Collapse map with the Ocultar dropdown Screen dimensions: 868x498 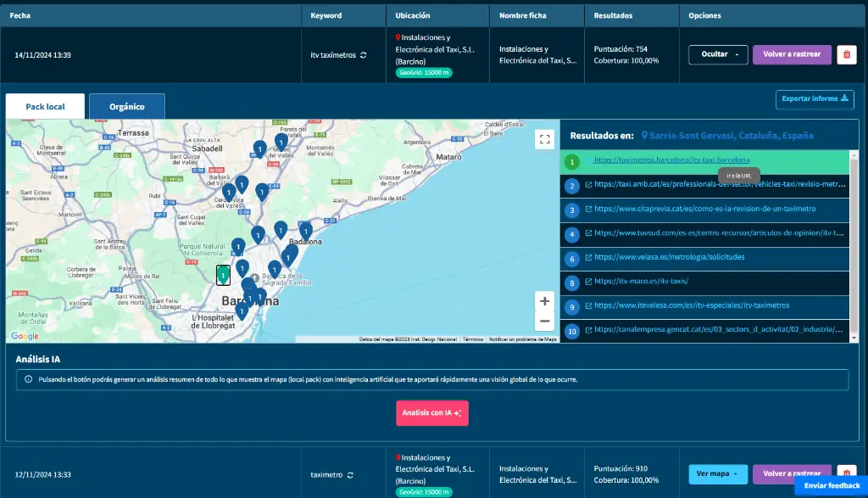pyautogui.click(x=718, y=54)
